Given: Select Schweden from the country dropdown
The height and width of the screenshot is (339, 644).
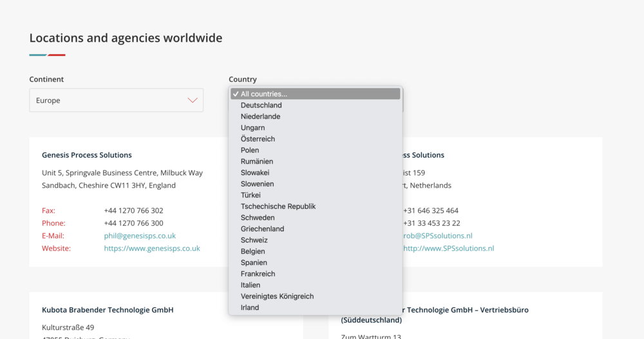Looking at the screenshot, I should pyautogui.click(x=258, y=218).
